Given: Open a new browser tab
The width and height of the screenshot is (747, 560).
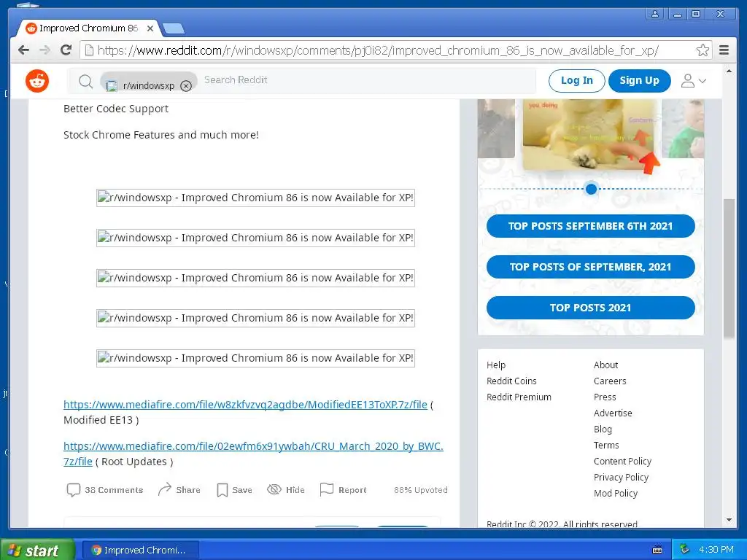Looking at the screenshot, I should [x=174, y=29].
